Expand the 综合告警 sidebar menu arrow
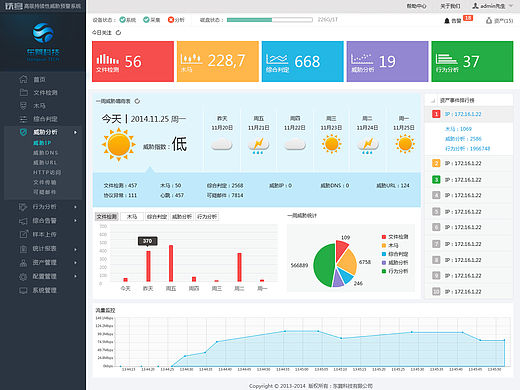The height and width of the screenshot is (390, 520). coord(75,221)
